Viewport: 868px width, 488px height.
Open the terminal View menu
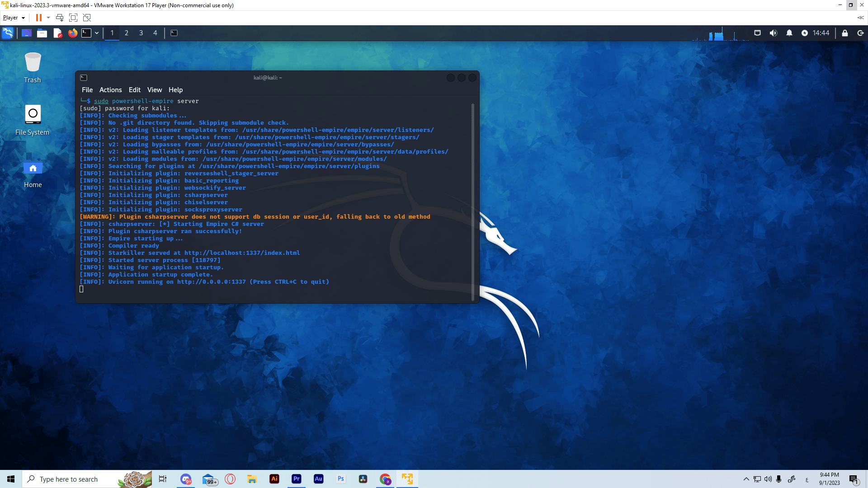coord(154,90)
